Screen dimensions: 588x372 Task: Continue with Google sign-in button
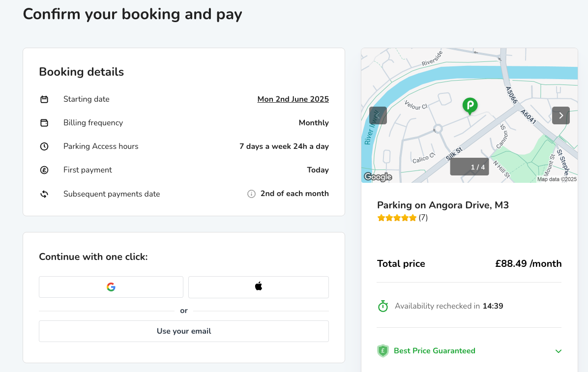click(x=111, y=287)
